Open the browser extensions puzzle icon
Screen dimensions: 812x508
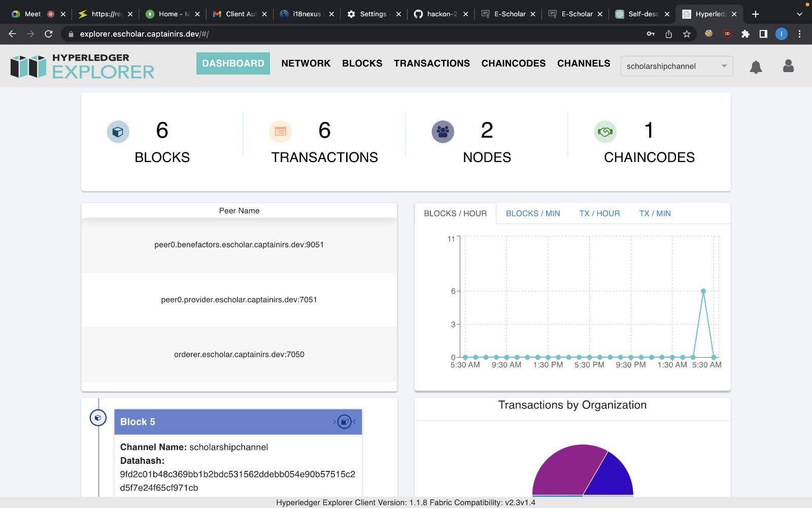pos(745,34)
